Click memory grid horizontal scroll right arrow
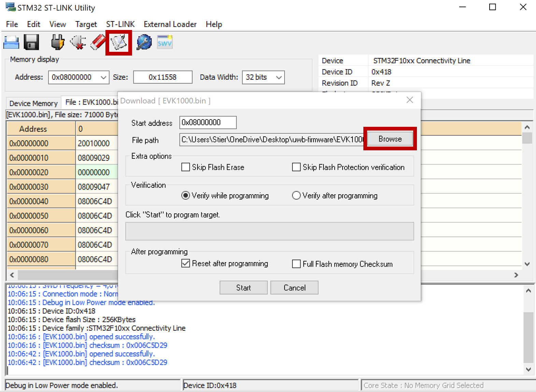This screenshot has height=392, width=536. coord(516,275)
